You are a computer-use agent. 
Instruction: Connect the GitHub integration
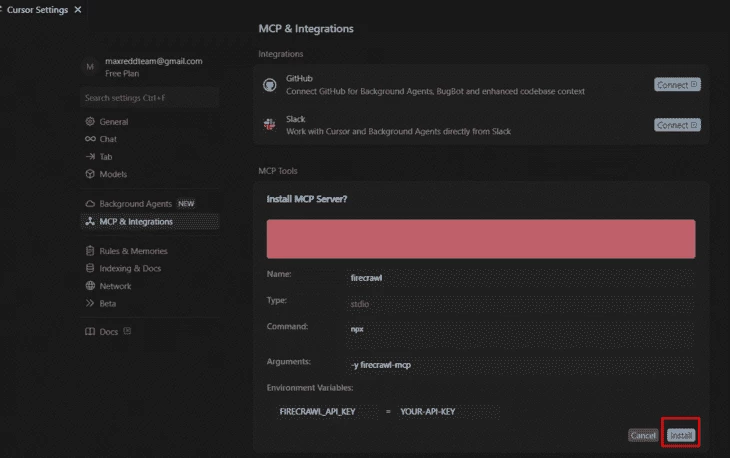pyautogui.click(x=677, y=85)
